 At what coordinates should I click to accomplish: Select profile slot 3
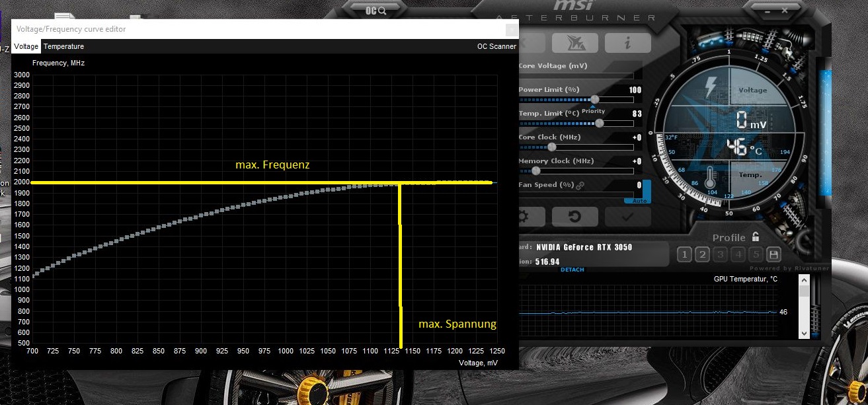[x=721, y=254]
